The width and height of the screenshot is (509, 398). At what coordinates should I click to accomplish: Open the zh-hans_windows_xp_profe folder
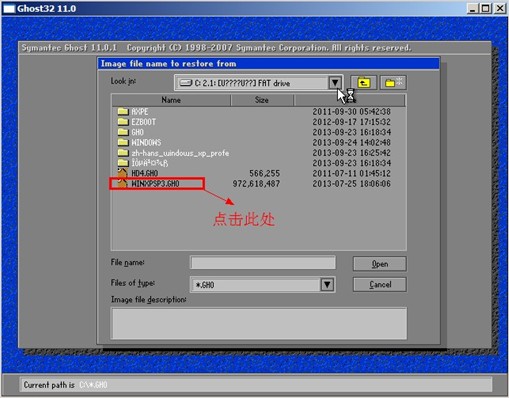point(173,153)
